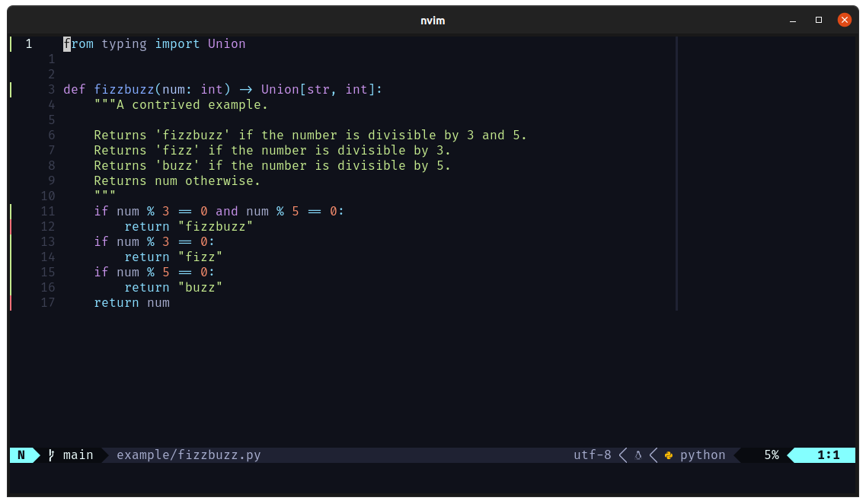The height and width of the screenshot is (504, 866).
Task: Click the Linux penguin fileformat icon
Action: (x=638, y=455)
